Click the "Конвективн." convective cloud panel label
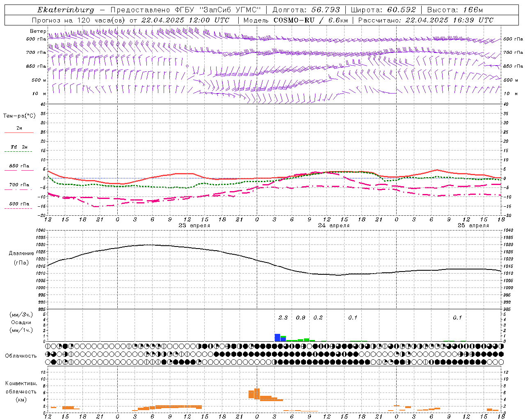525x420 pixels. (21, 383)
